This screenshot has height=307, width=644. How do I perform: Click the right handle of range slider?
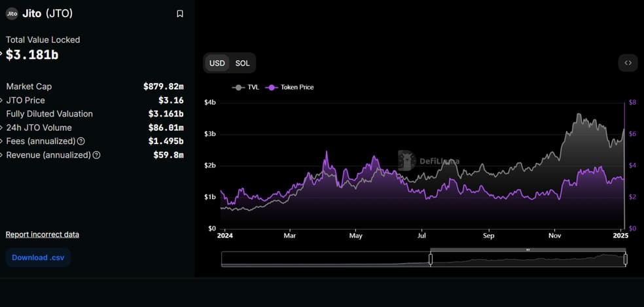pos(626,259)
